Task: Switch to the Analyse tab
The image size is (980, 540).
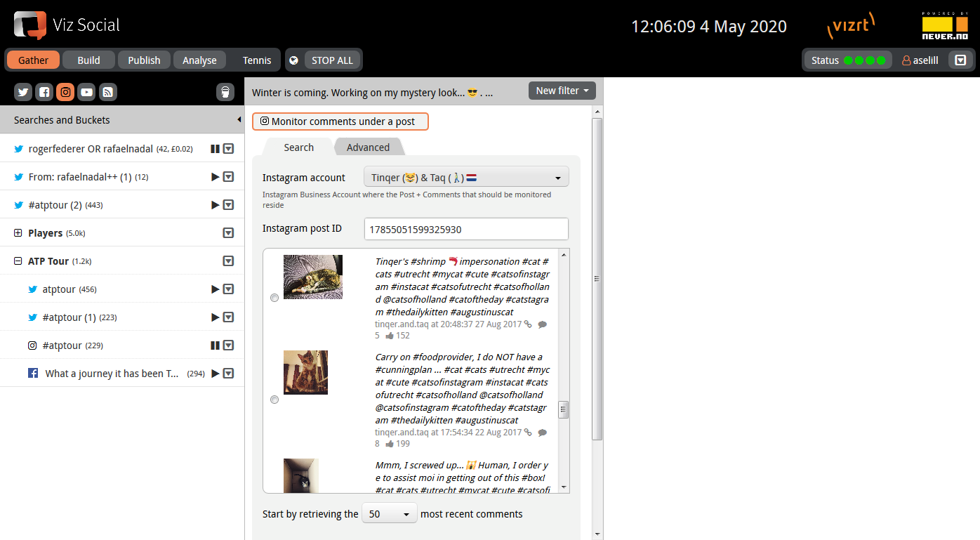Action: pyautogui.click(x=199, y=60)
